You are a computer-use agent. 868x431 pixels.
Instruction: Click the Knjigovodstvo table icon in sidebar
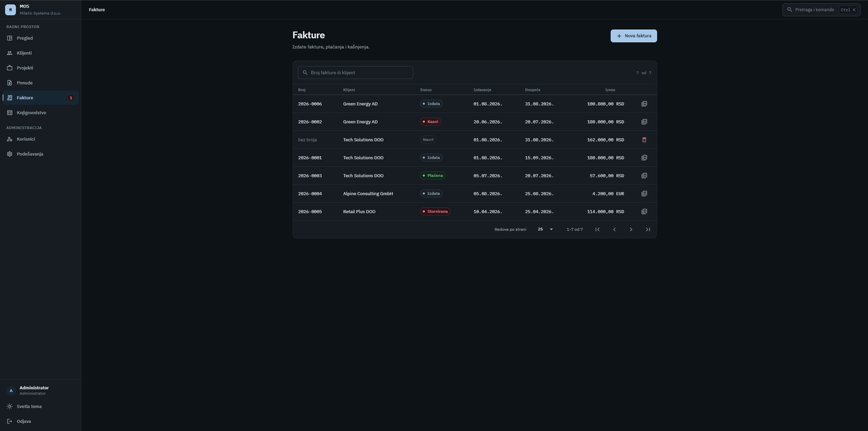point(9,113)
